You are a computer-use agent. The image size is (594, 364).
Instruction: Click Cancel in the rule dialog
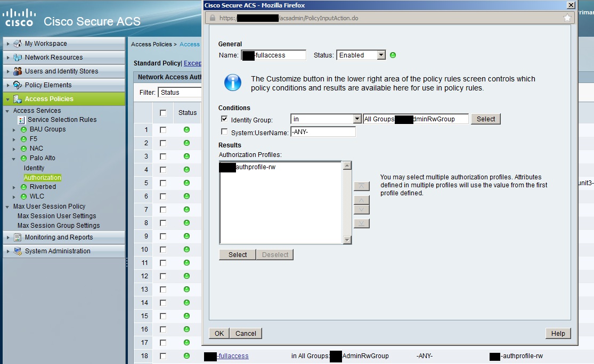(246, 333)
